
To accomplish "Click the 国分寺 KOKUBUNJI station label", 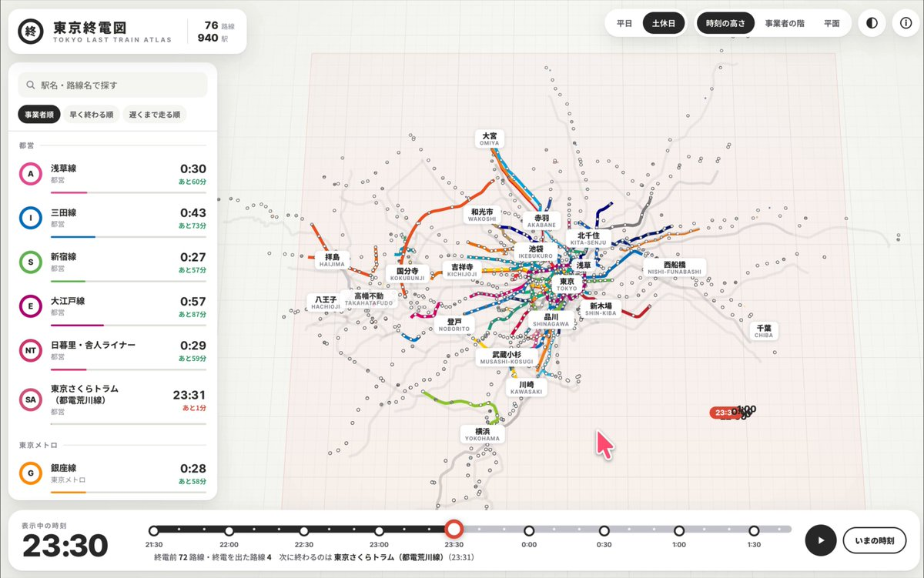I will coord(408,275).
